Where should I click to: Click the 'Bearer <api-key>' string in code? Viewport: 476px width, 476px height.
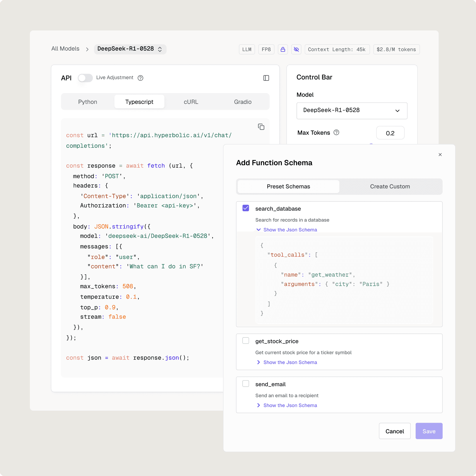click(165, 206)
